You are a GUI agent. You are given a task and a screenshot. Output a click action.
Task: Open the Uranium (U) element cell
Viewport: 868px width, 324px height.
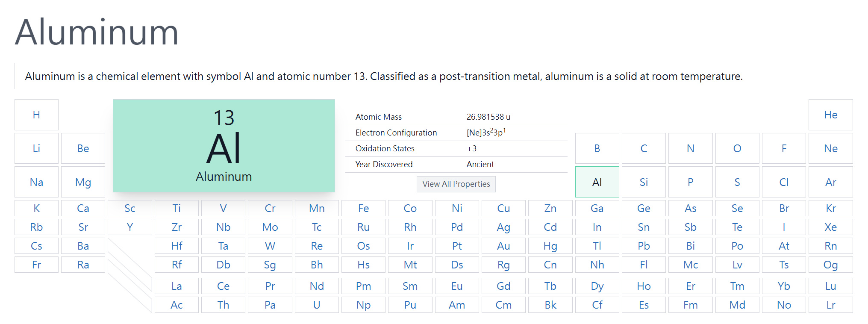[x=317, y=305]
